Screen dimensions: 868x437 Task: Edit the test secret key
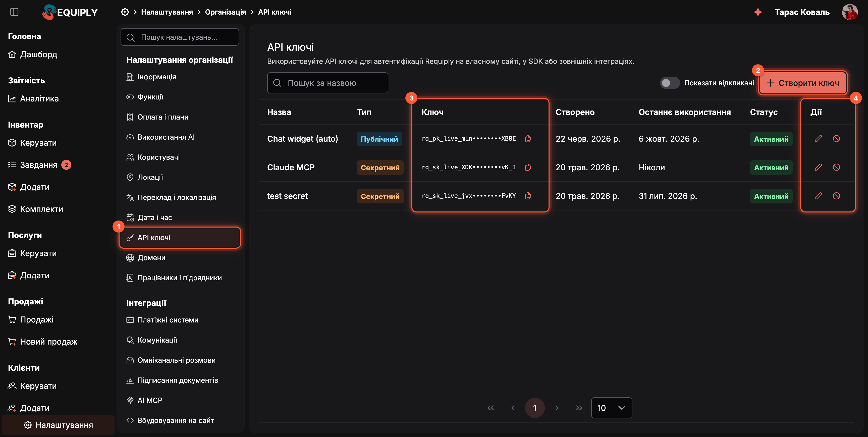tap(818, 196)
